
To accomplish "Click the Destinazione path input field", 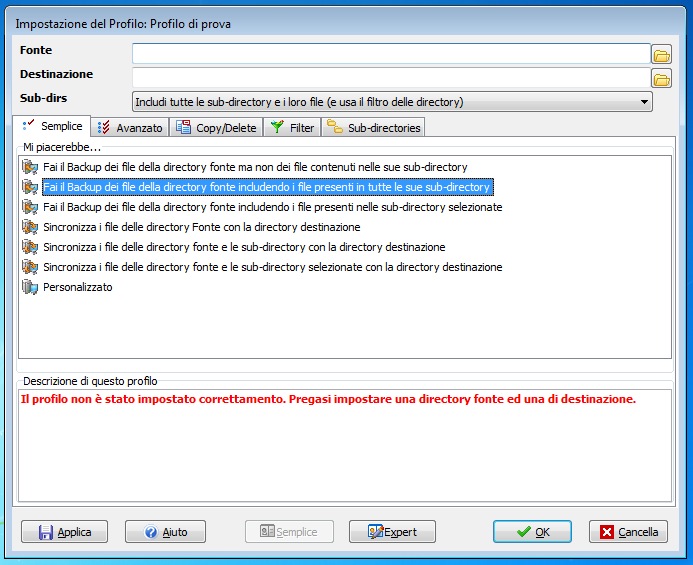I will click(391, 78).
